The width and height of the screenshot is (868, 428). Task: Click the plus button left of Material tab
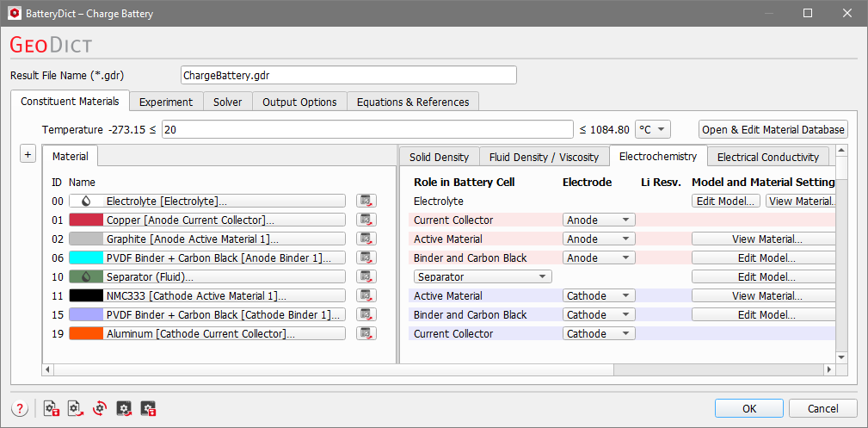point(28,154)
